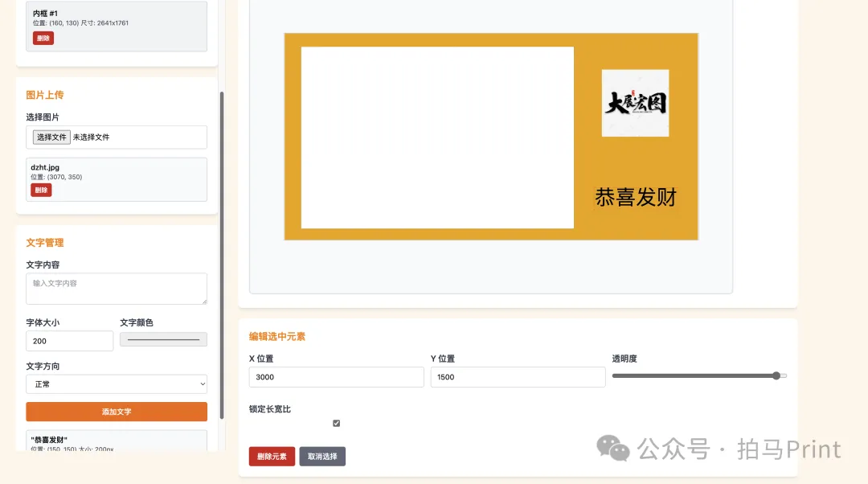Select the 恭喜发财 text on the canvas
Image resolution: width=868 pixels, height=484 pixels.
pyautogui.click(x=635, y=197)
